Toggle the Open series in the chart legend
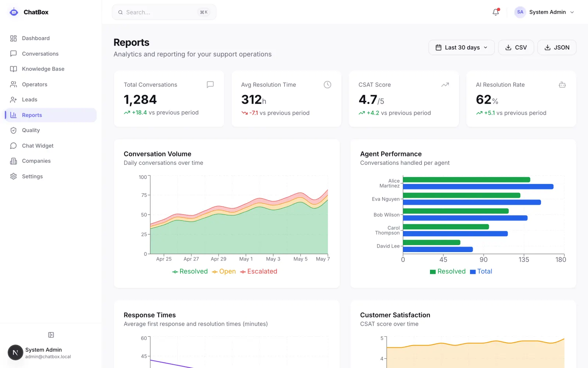Screen dimensions: 588x368 point(224,272)
